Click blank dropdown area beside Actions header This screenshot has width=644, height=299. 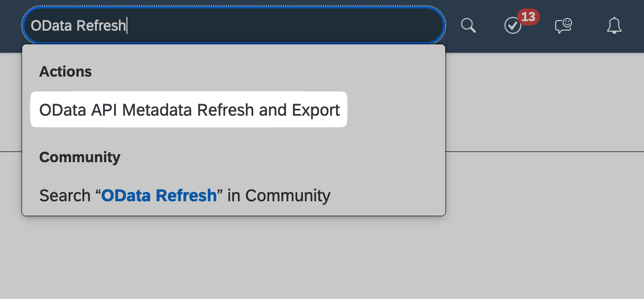(x=264, y=72)
